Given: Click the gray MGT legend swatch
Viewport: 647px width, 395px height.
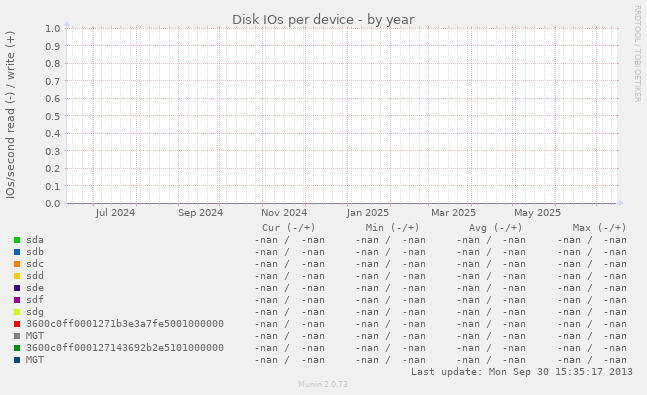Looking at the screenshot, I should coord(17,336).
